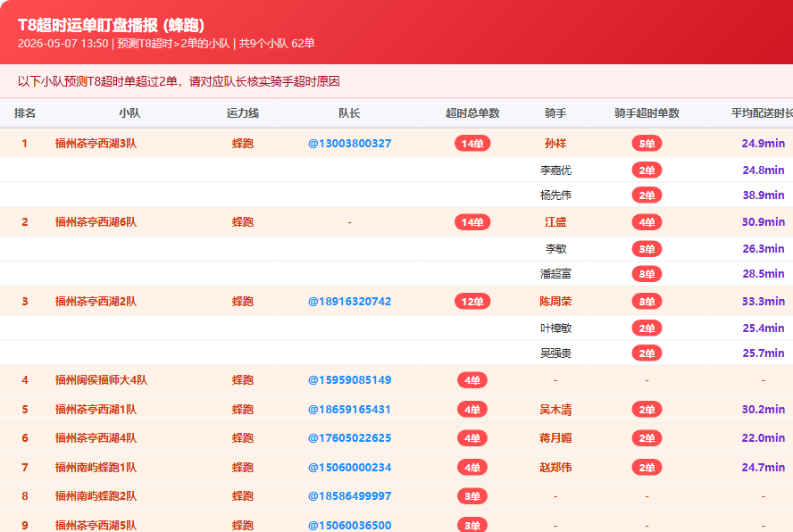793x532 pixels.
Task: Click the report title T8超时运单盯盘播报
Action: point(112,25)
